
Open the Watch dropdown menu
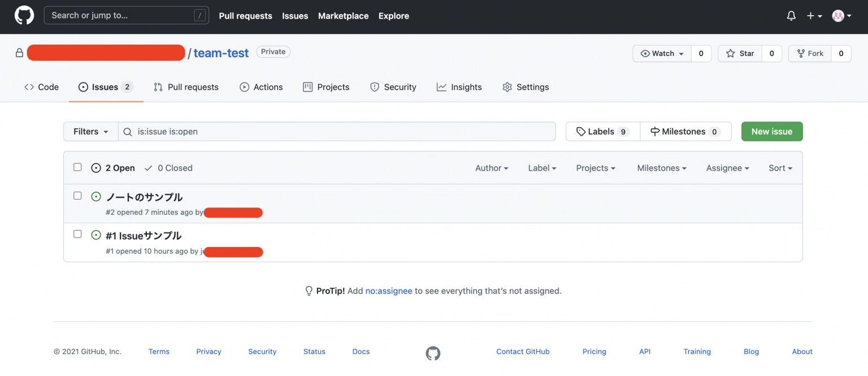coord(662,53)
